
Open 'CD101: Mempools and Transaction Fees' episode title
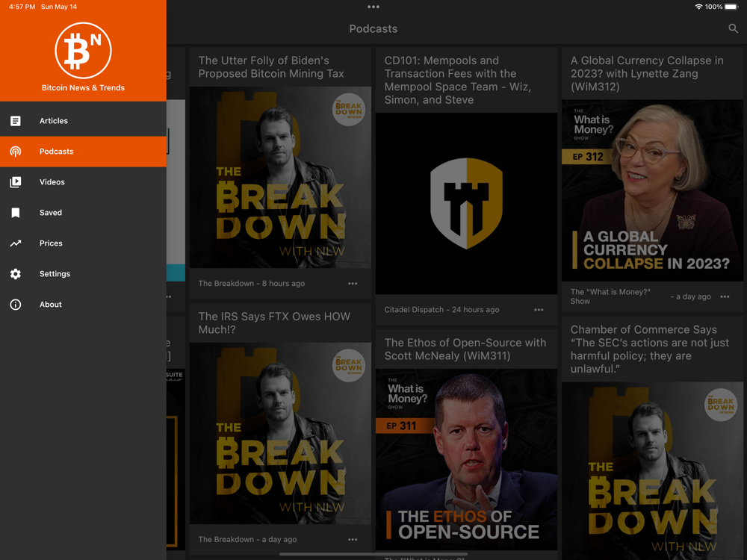pyautogui.click(x=458, y=80)
